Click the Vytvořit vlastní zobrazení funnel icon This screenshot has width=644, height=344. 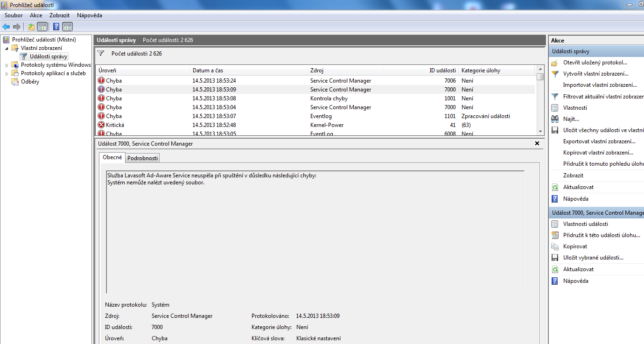click(x=555, y=74)
